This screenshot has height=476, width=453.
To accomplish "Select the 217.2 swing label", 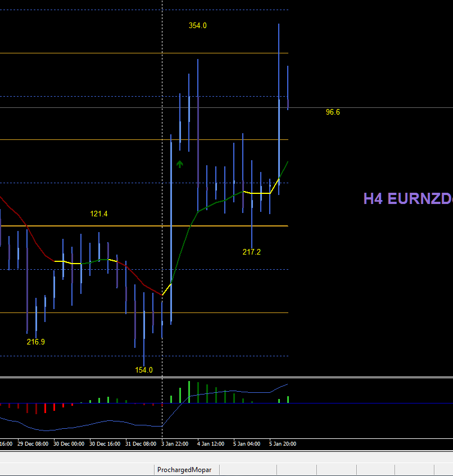I will (x=252, y=252).
